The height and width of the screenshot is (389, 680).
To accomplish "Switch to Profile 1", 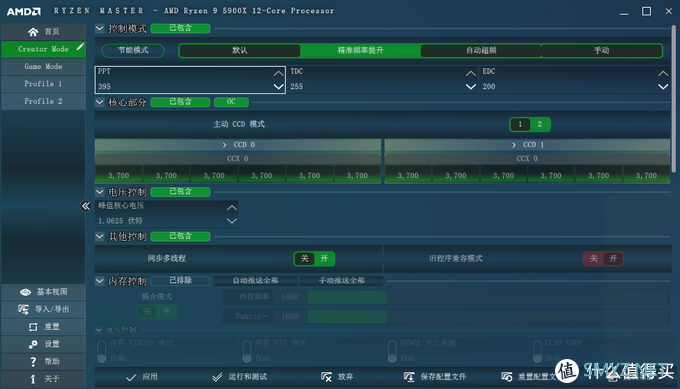I will 43,84.
